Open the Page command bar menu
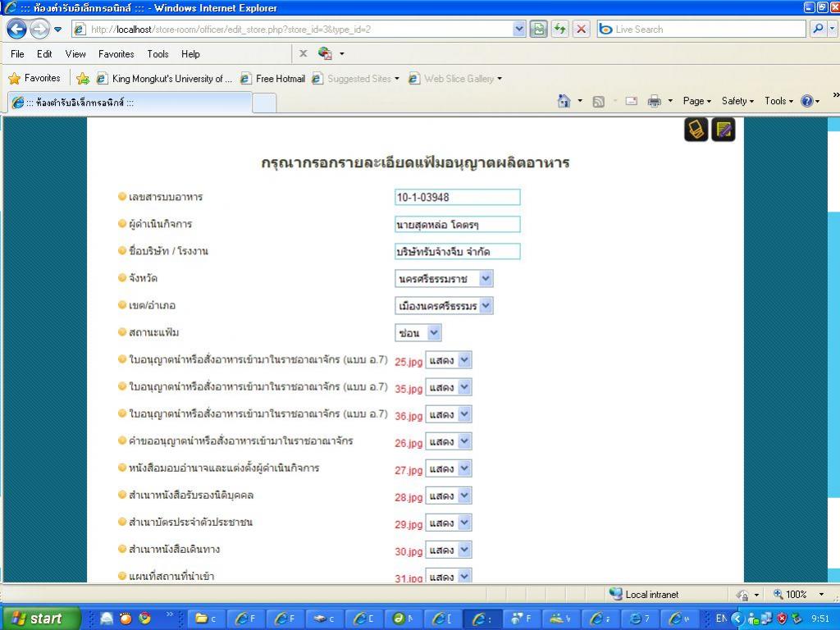 [696, 101]
